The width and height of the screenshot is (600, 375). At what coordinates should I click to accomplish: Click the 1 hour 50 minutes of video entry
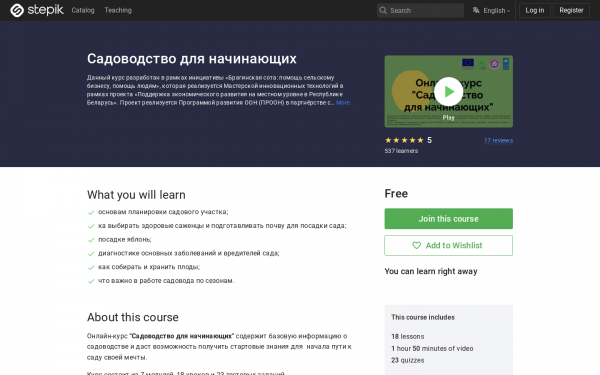pyautogui.click(x=432, y=348)
